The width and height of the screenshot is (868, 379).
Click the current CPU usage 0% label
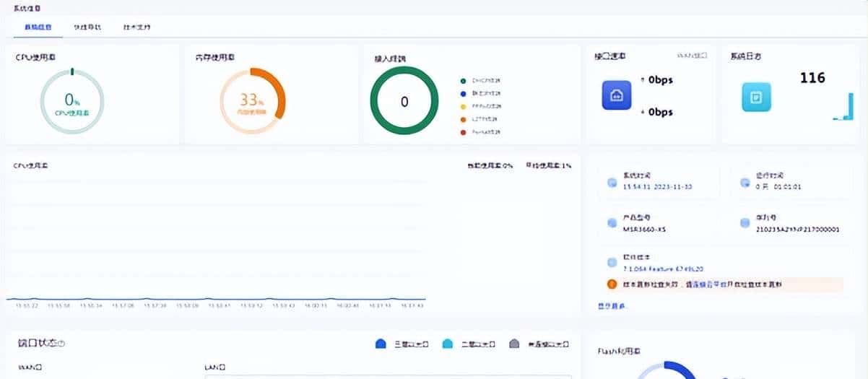pos(490,165)
